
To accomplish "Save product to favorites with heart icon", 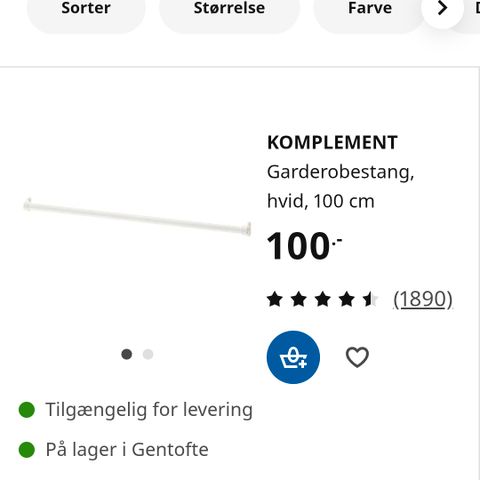I will [357, 357].
